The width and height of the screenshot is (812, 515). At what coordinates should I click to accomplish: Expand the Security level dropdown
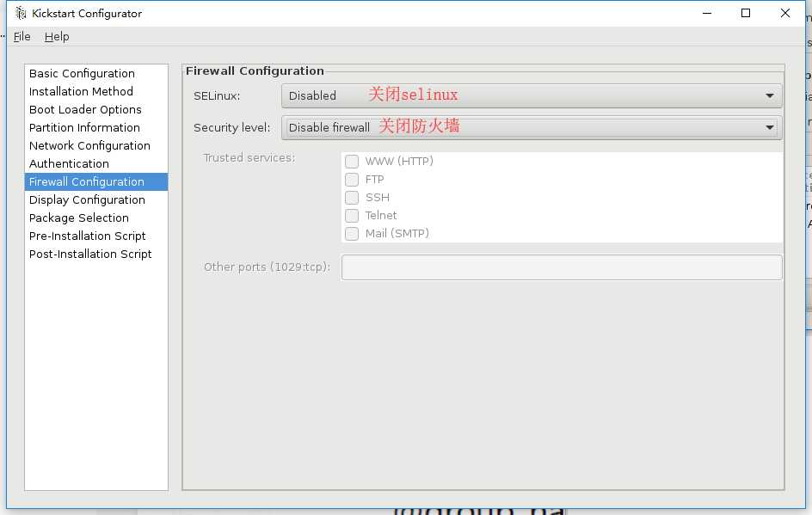tap(532, 127)
